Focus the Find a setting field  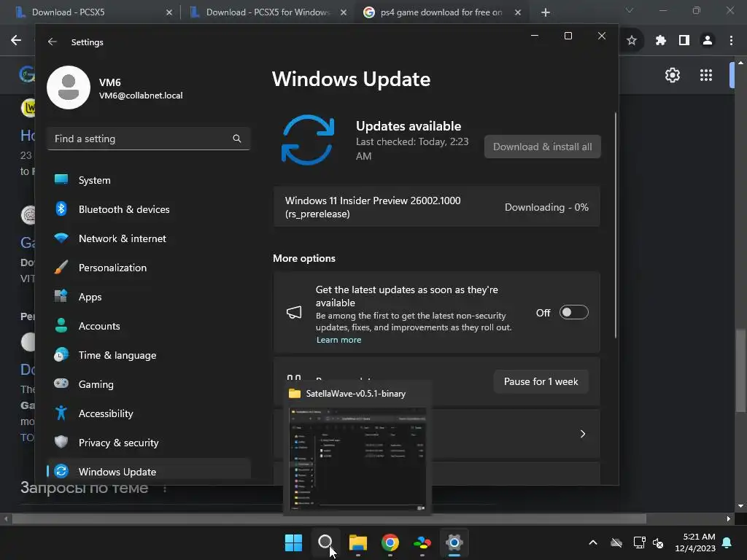(x=149, y=139)
